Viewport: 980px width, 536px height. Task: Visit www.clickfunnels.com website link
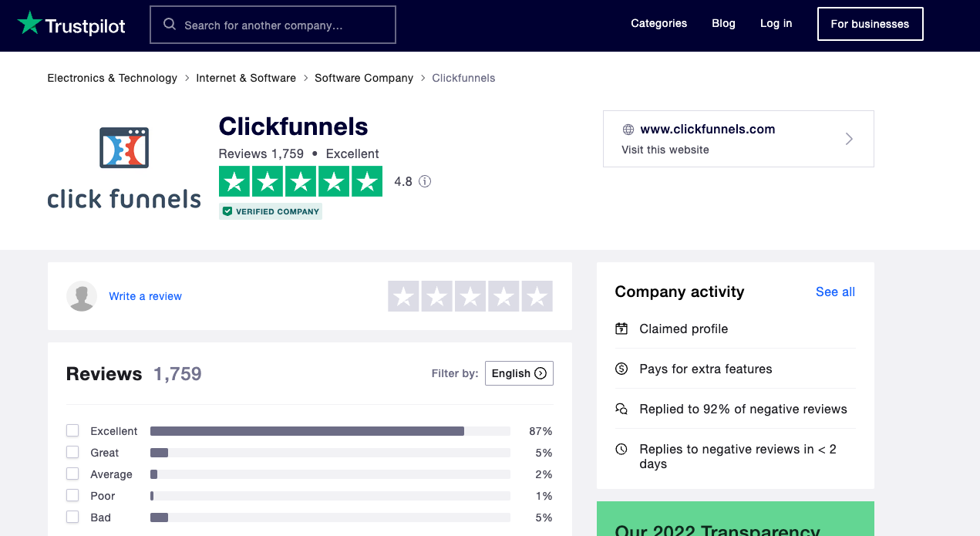click(708, 130)
